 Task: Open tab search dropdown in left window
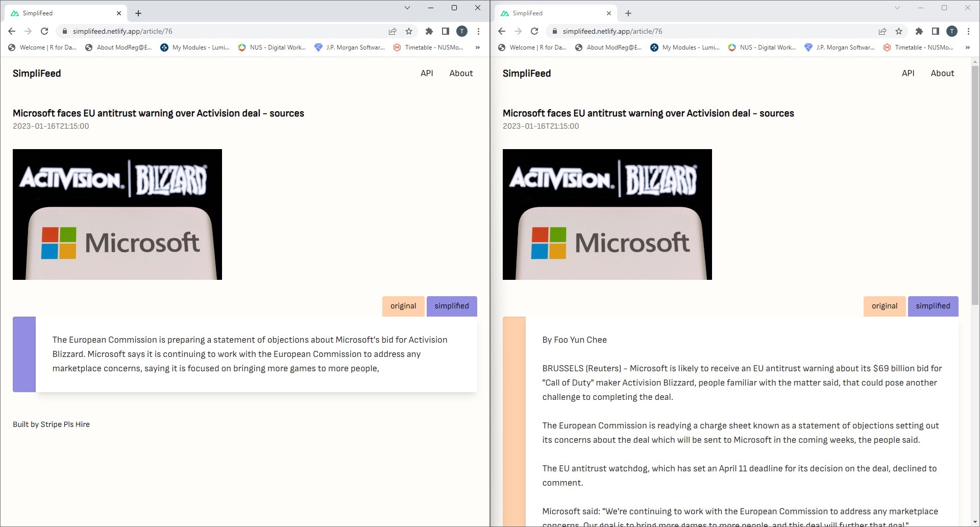click(407, 8)
